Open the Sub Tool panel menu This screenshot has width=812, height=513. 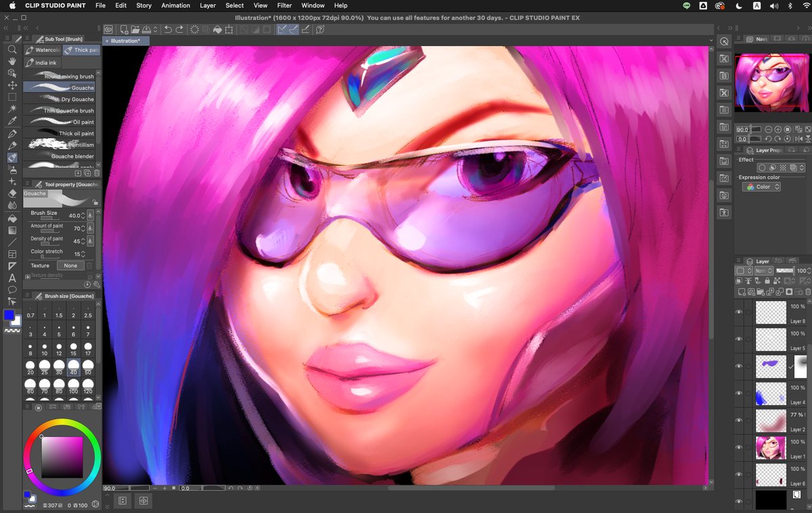coord(27,39)
